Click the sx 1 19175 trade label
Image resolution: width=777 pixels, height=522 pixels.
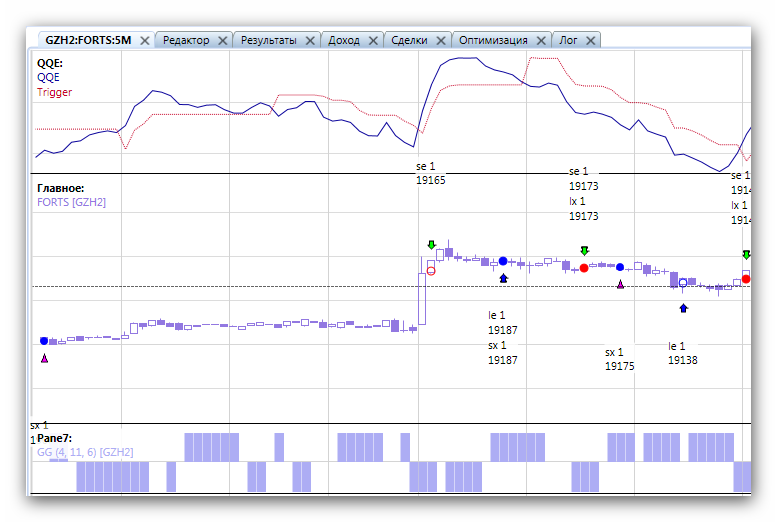coord(619,359)
